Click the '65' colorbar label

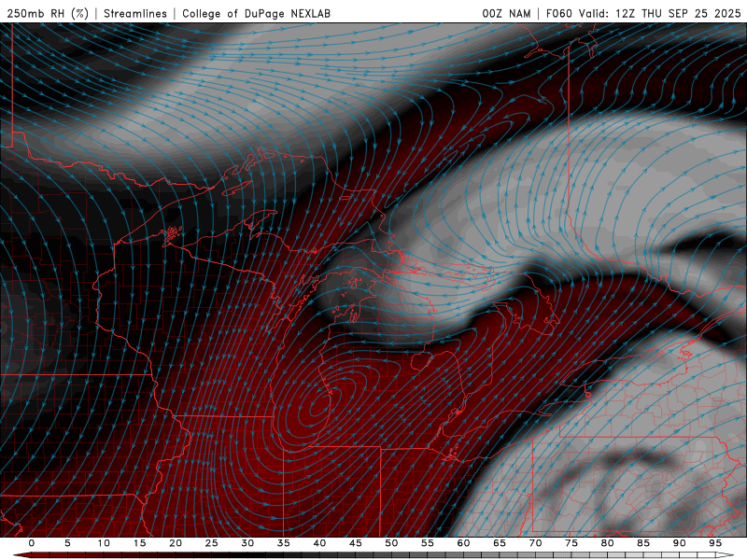pos(500,543)
